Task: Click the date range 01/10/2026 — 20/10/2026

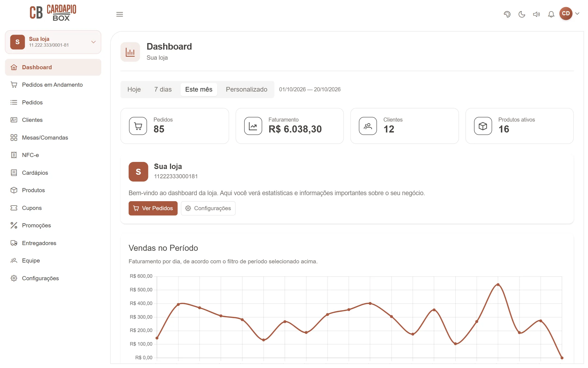Action: pyautogui.click(x=310, y=89)
